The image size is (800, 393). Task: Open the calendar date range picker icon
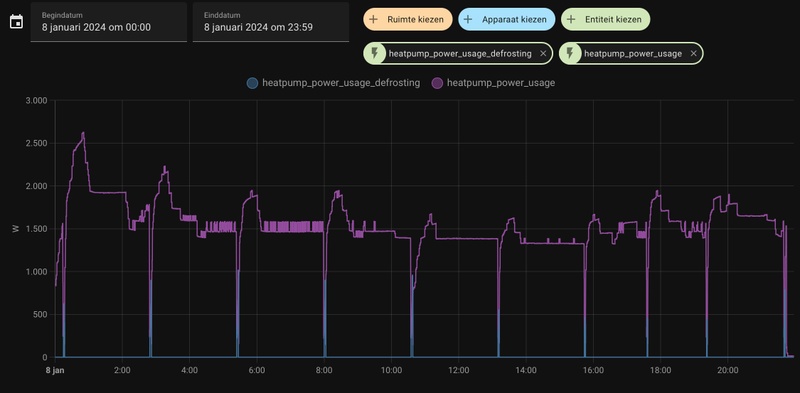click(16, 22)
